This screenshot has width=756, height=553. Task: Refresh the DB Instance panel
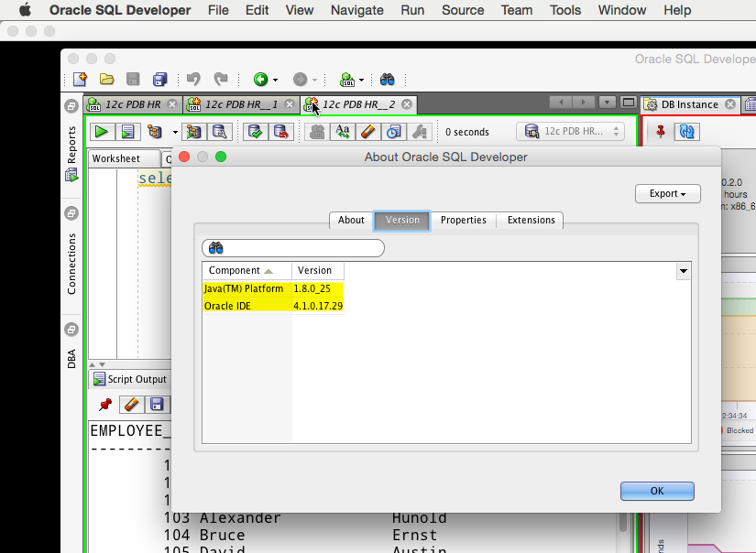[687, 132]
